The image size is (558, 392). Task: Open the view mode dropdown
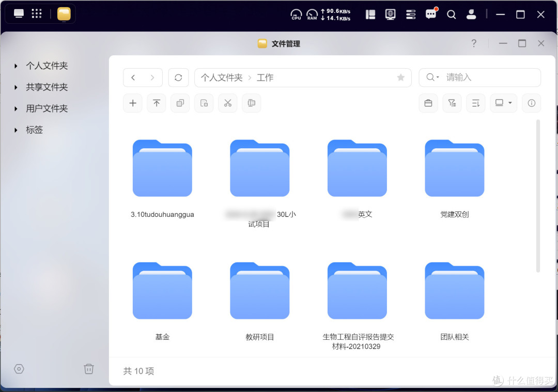pos(504,103)
